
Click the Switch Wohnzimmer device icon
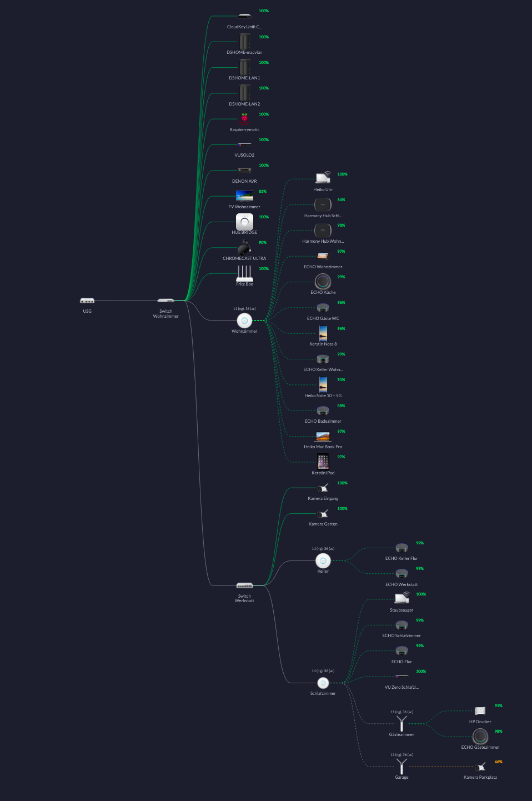click(165, 301)
